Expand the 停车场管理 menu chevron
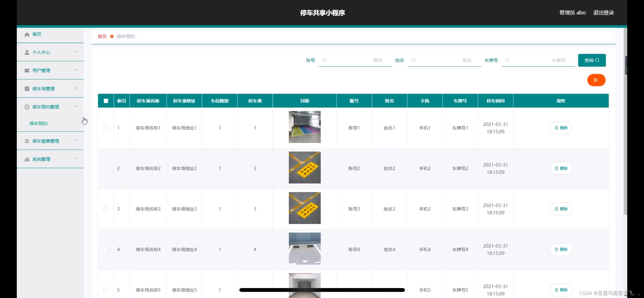 click(75, 88)
